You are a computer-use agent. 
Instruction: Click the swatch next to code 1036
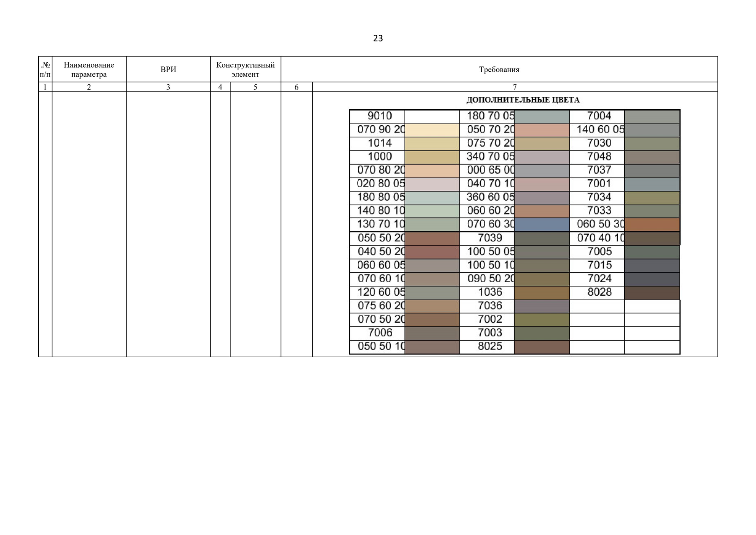point(542,292)
